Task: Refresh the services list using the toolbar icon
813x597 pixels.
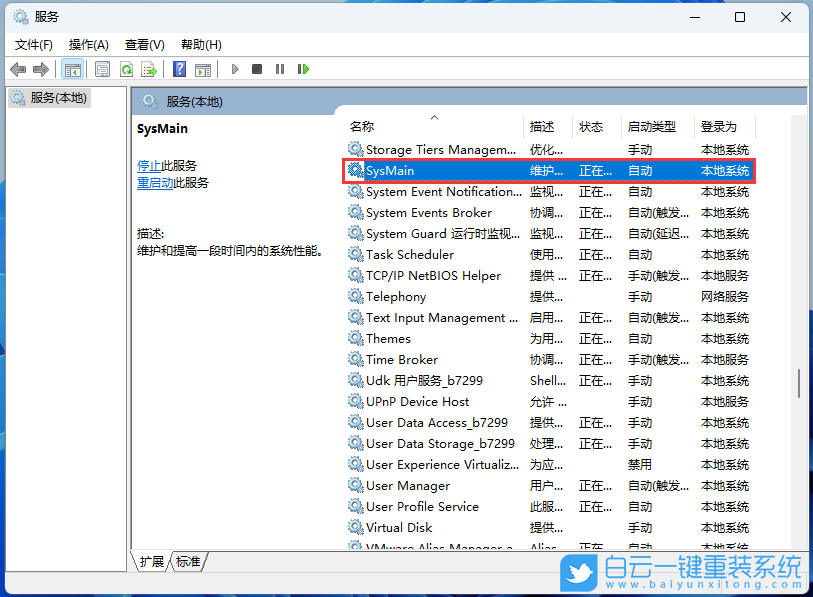Action: pyautogui.click(x=128, y=69)
